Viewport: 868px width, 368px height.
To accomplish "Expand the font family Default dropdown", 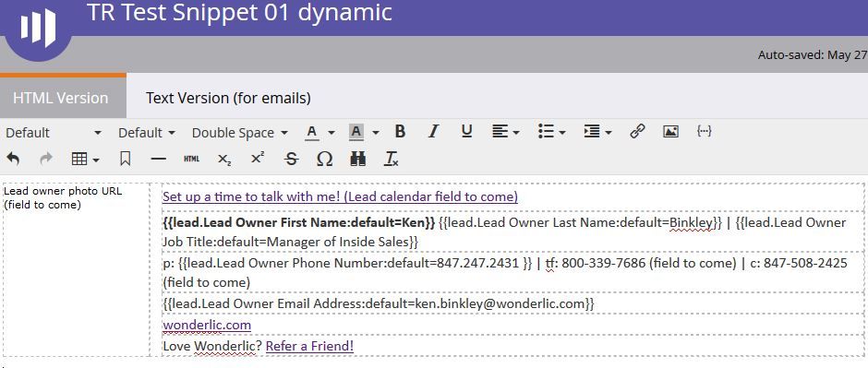I will [54, 133].
